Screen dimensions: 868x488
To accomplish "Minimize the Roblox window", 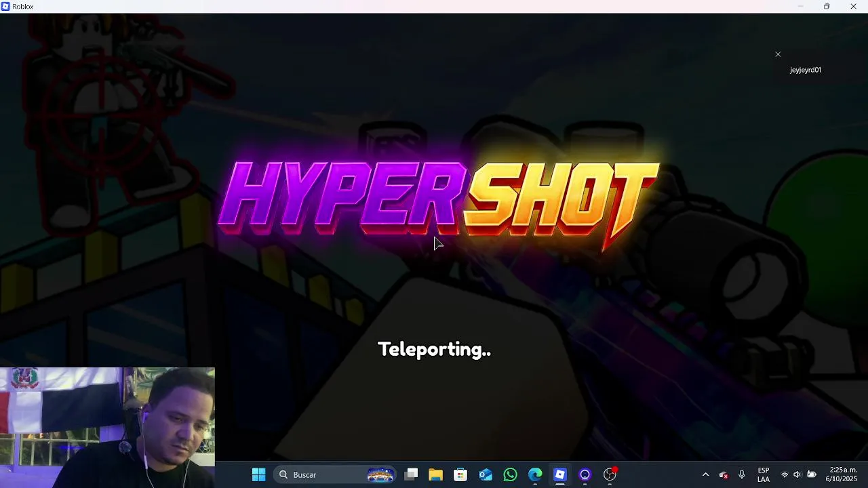I will click(800, 6).
